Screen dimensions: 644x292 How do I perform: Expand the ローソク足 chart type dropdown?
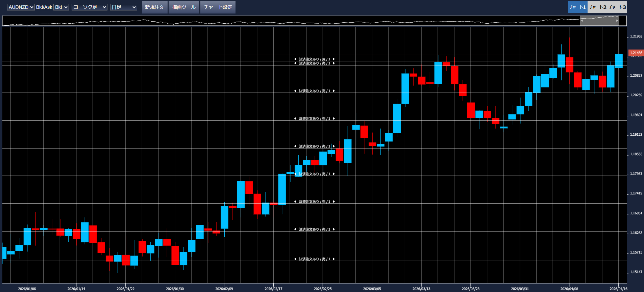click(x=90, y=7)
